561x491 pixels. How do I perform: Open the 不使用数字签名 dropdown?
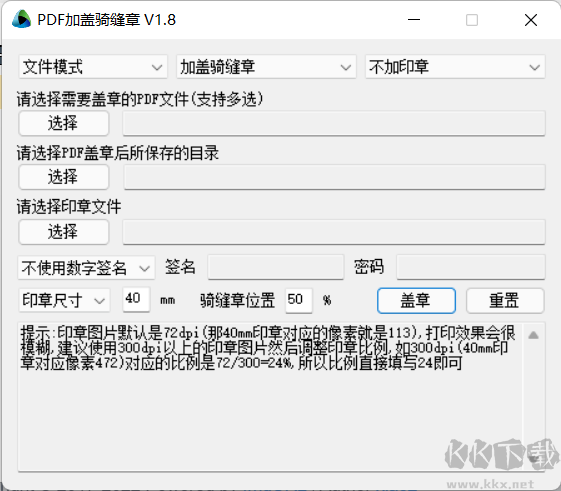[86, 267]
